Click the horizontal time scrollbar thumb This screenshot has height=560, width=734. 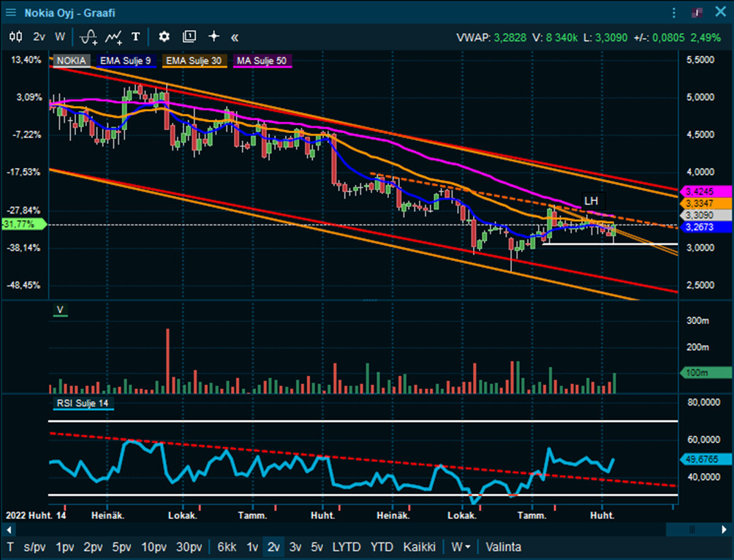[692, 529]
